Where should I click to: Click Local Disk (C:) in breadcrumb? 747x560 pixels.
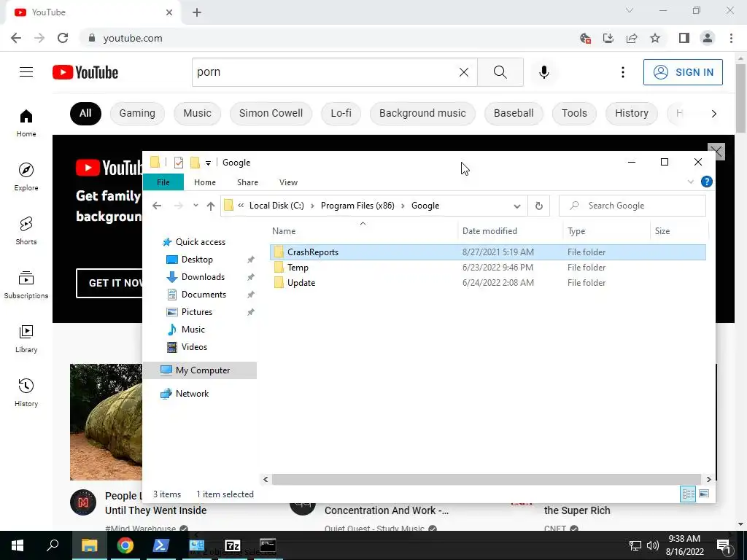tap(276, 206)
